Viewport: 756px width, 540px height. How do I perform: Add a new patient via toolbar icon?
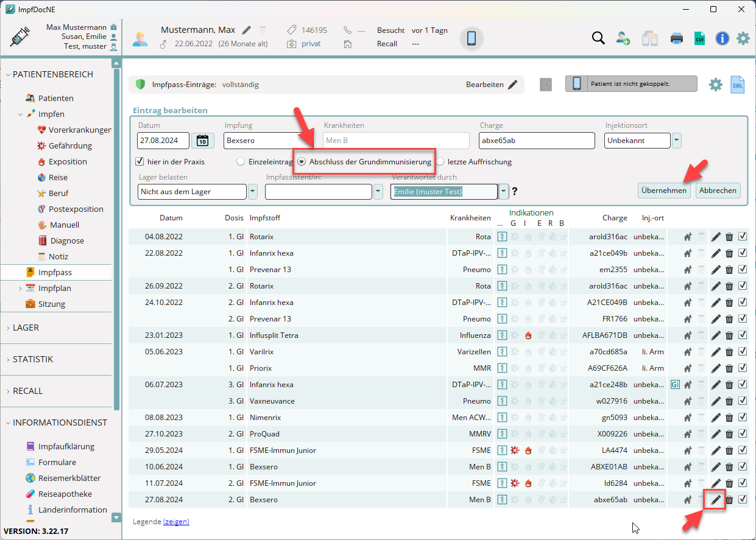coord(623,38)
